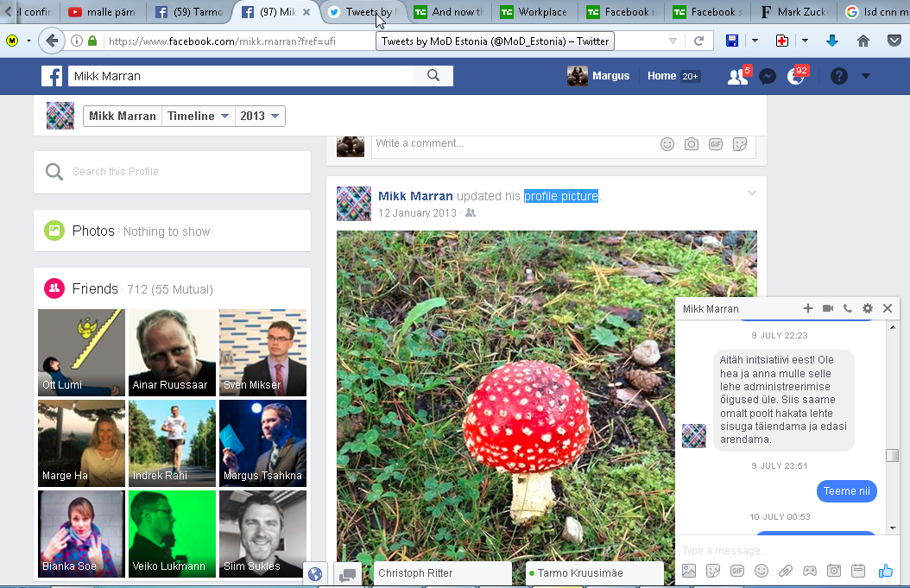Image resolution: width=910 pixels, height=588 pixels.
Task: Open dropdown arrow beside floppy save icon
Action: [755, 41]
